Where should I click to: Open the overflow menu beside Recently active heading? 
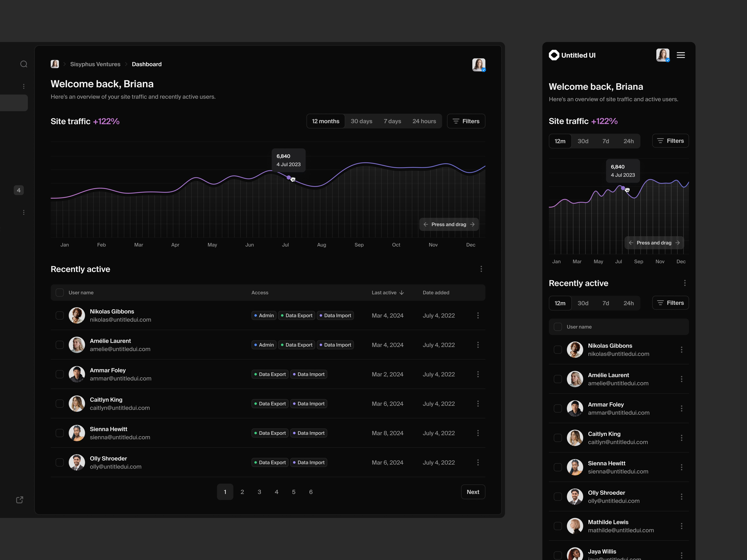(481, 269)
